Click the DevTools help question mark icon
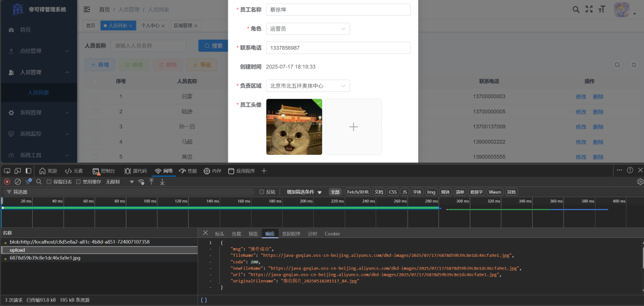Image resolution: width=644 pixels, height=306 pixels. point(630,170)
